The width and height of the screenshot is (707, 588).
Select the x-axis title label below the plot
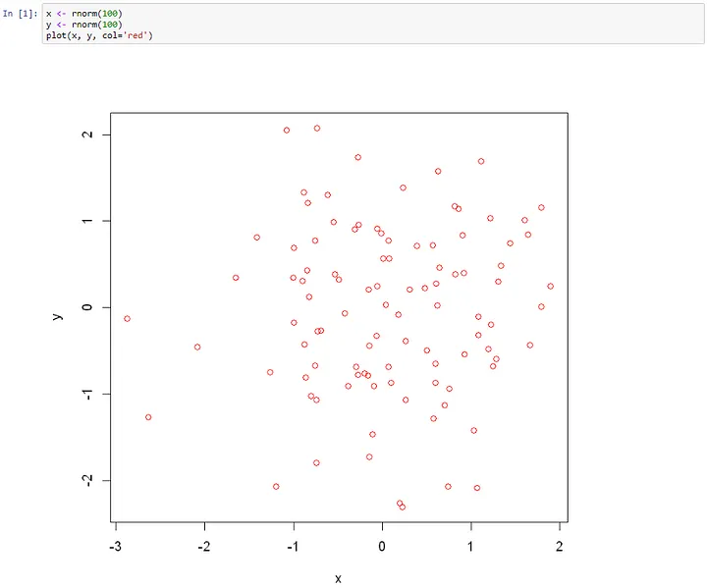tap(338, 578)
